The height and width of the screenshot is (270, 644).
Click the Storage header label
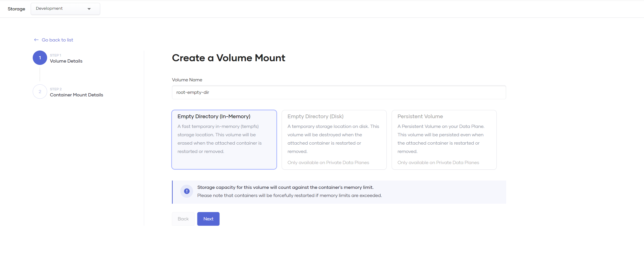click(x=16, y=9)
